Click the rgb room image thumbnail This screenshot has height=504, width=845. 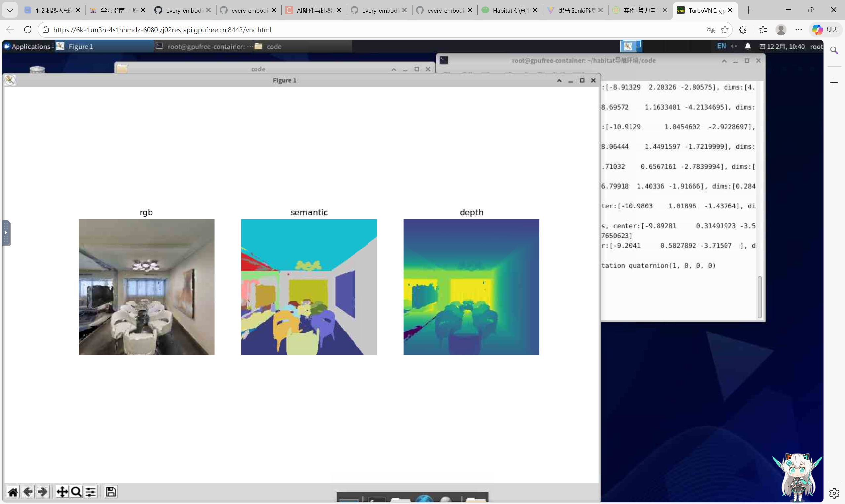click(147, 287)
